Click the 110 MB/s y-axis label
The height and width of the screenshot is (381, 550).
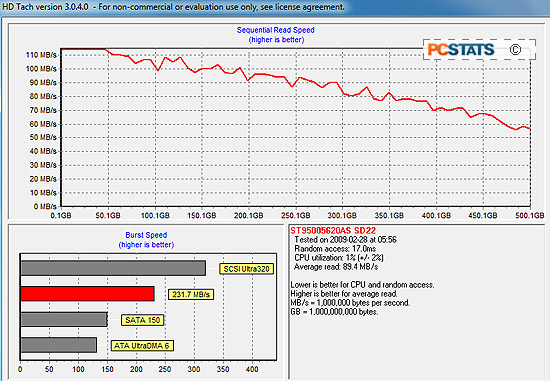(41, 55)
